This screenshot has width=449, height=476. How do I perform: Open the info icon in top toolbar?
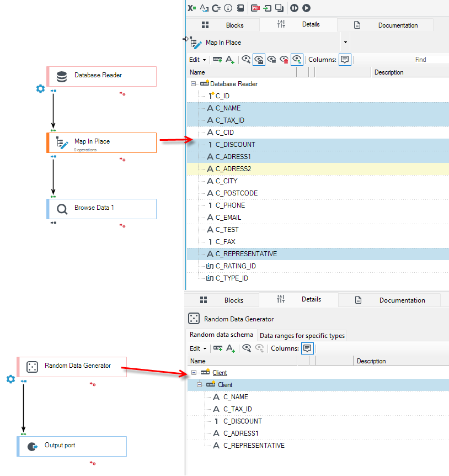click(x=228, y=8)
